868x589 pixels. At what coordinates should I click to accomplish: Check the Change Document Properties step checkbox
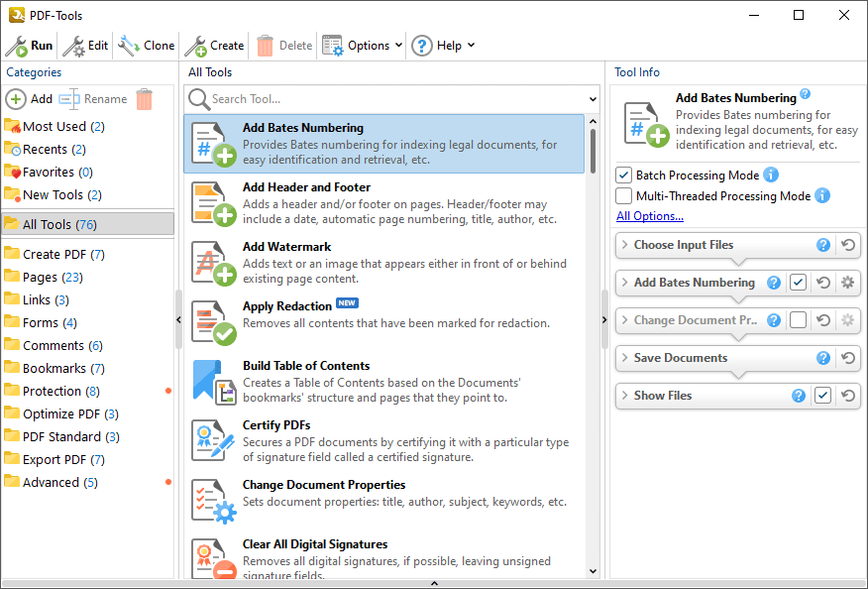(x=798, y=320)
